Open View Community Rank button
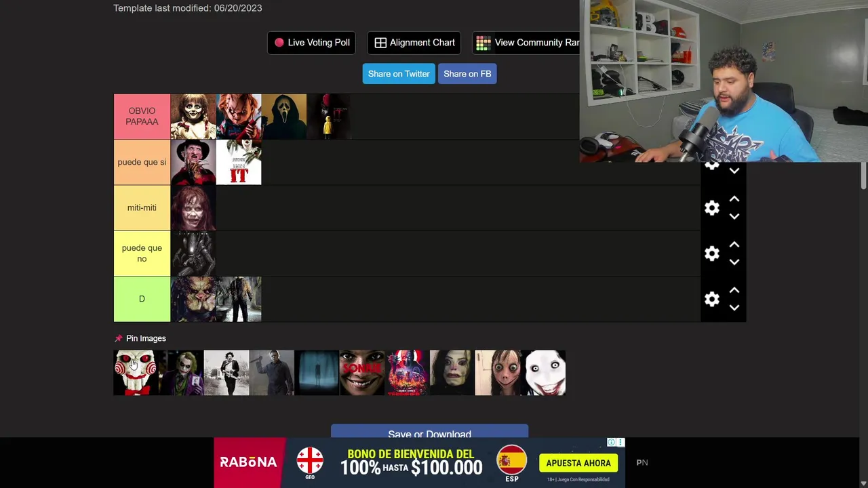 [526, 43]
